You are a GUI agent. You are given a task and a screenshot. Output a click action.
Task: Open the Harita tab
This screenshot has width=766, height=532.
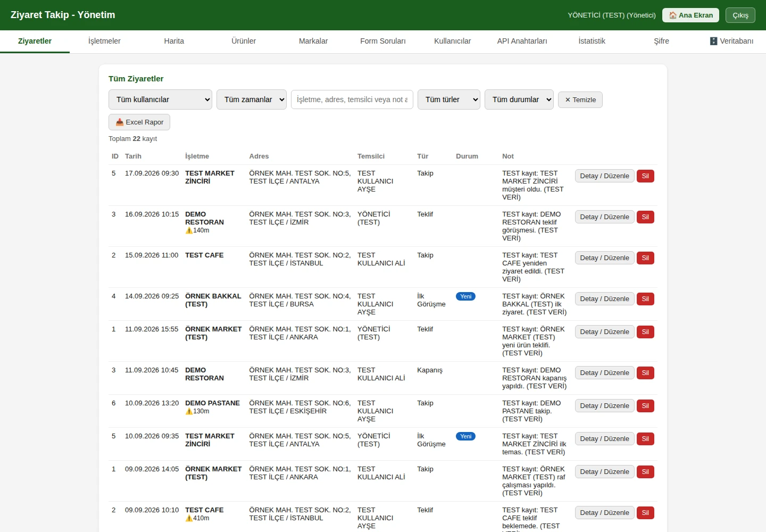pyautogui.click(x=174, y=41)
